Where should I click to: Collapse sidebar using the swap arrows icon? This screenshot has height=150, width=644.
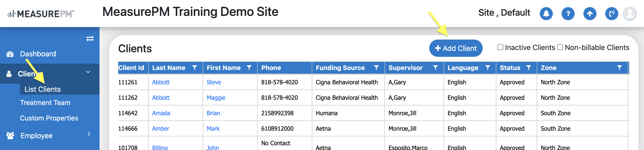pos(90,38)
